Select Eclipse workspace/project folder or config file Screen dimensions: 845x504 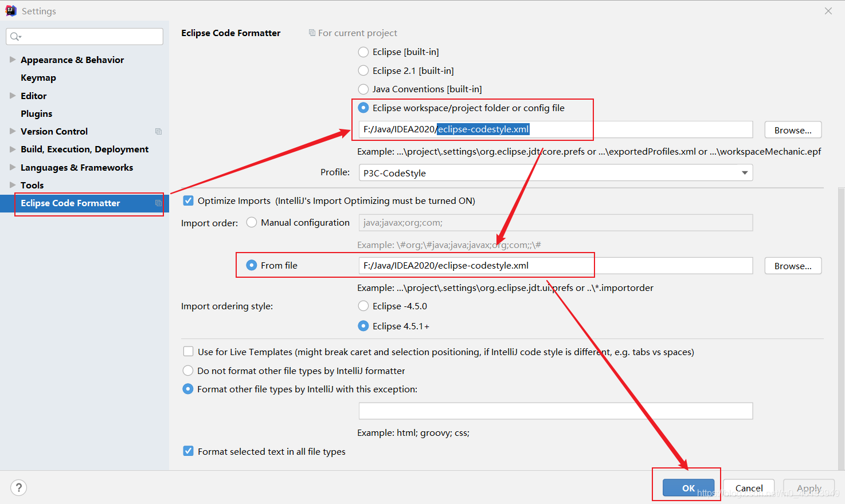(363, 108)
